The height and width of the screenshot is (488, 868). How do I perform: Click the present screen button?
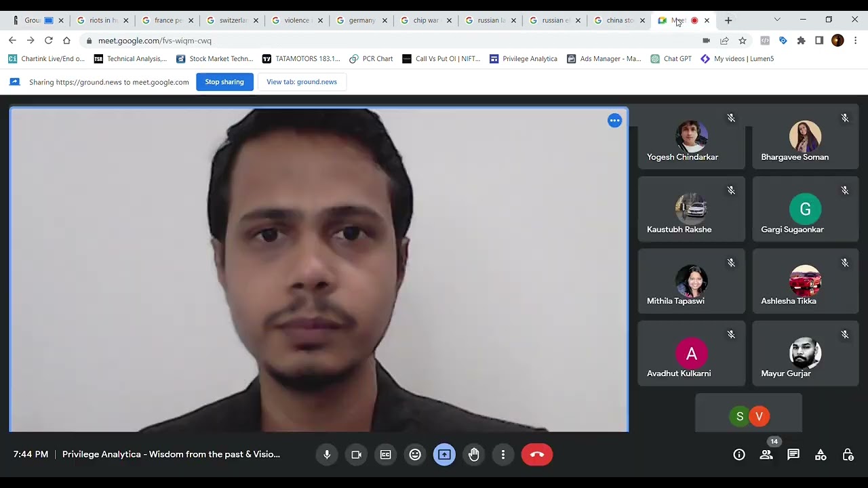(x=444, y=455)
